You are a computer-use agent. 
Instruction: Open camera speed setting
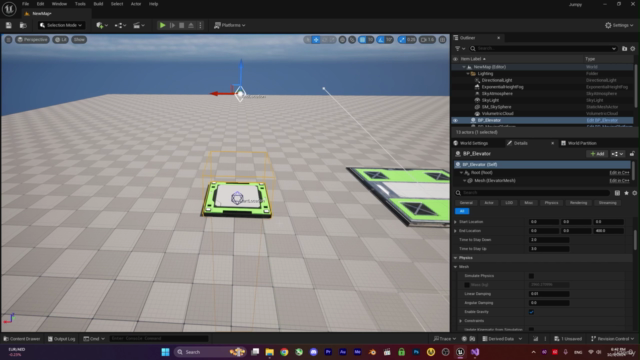[x=427, y=40]
